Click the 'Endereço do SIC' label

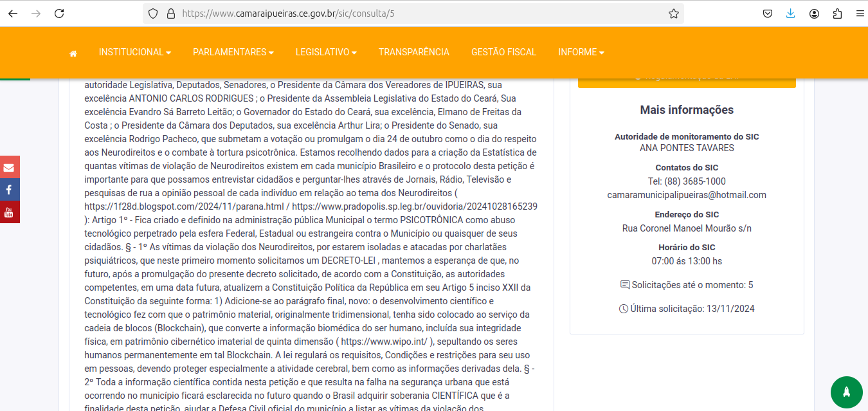click(687, 215)
